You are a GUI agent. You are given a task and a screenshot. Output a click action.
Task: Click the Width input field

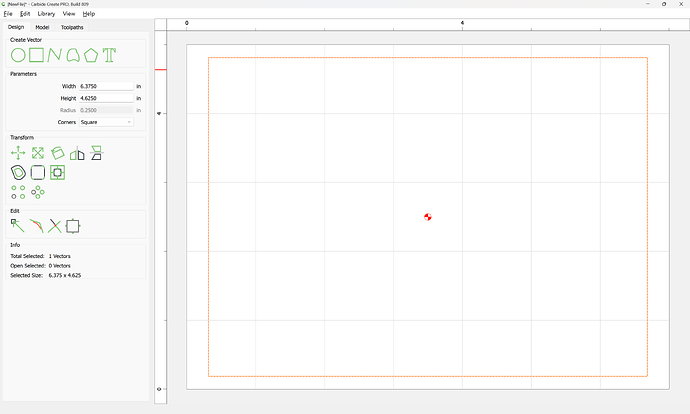[106, 86]
